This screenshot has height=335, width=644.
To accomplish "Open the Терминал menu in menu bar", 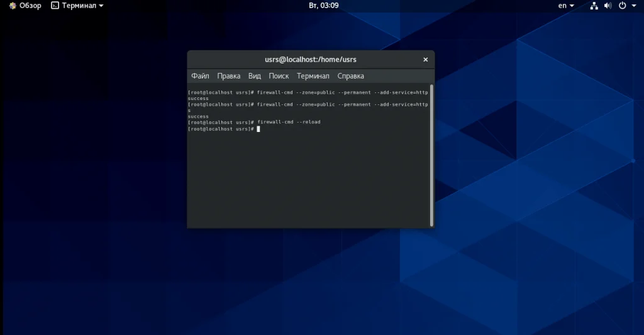I will (313, 76).
